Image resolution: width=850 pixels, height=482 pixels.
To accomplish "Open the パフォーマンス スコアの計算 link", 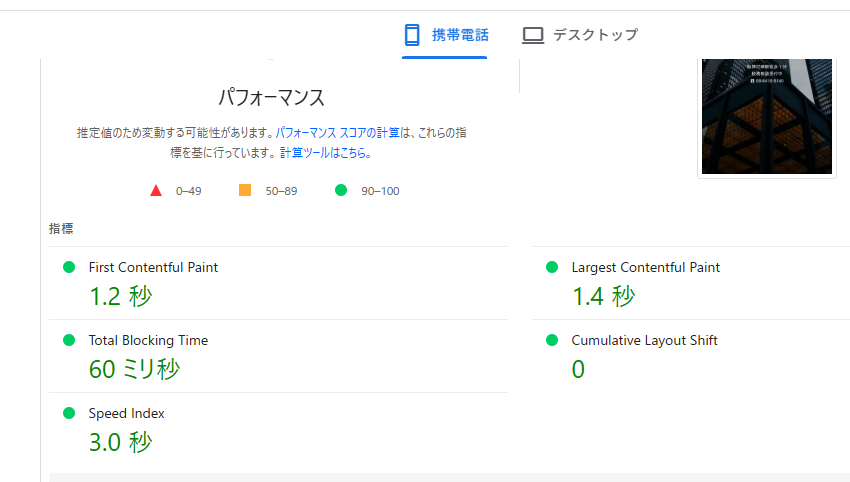I will [x=339, y=132].
